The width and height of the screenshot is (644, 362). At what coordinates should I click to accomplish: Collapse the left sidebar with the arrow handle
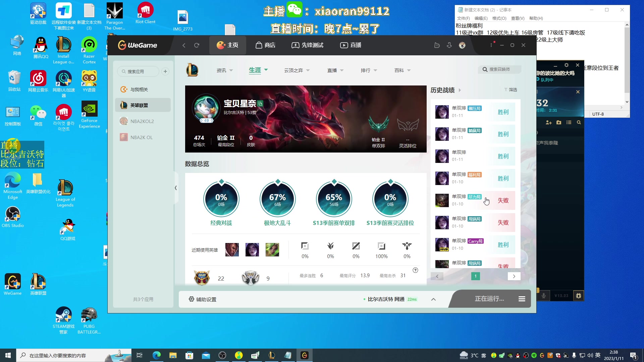tap(176, 188)
